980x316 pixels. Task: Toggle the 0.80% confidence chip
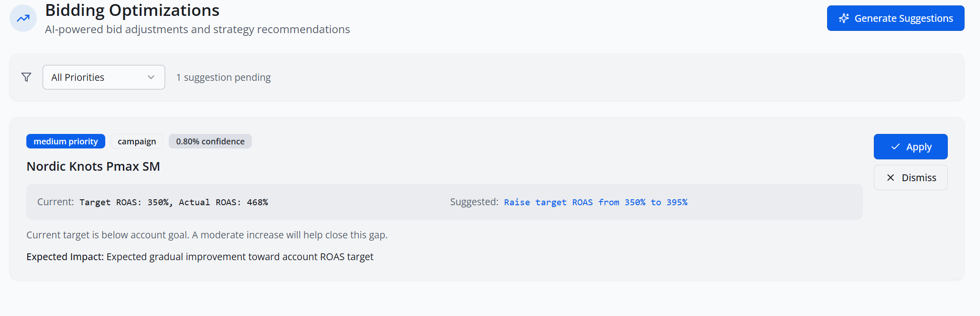coord(210,141)
